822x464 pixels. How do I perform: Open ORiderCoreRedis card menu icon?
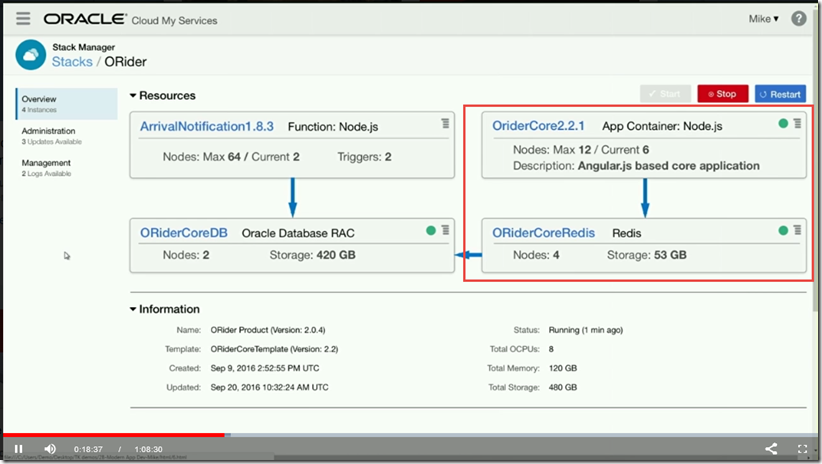click(797, 230)
